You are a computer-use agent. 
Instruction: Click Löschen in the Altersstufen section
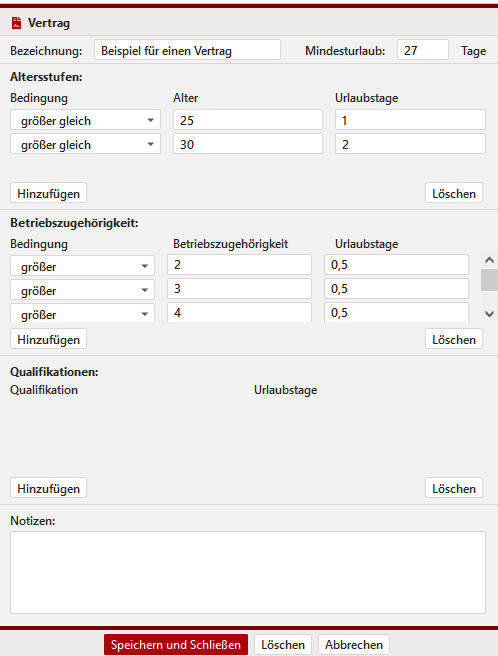point(454,193)
